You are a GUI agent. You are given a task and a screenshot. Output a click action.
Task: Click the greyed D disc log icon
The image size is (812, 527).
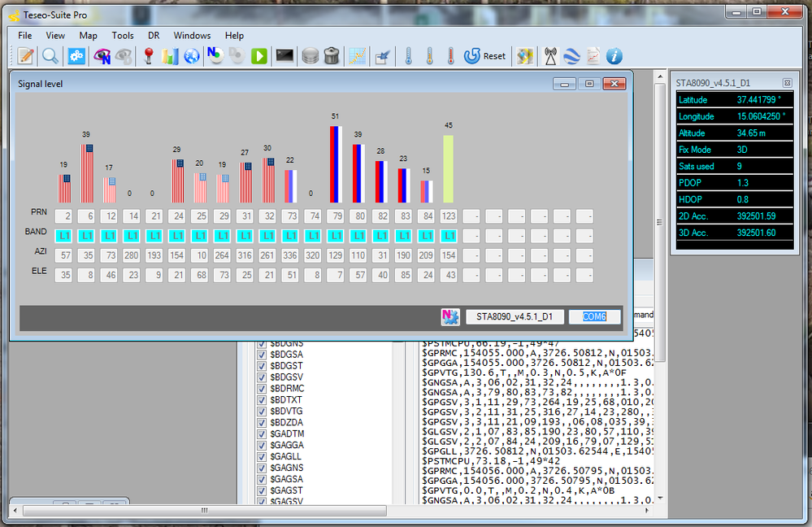(x=237, y=56)
